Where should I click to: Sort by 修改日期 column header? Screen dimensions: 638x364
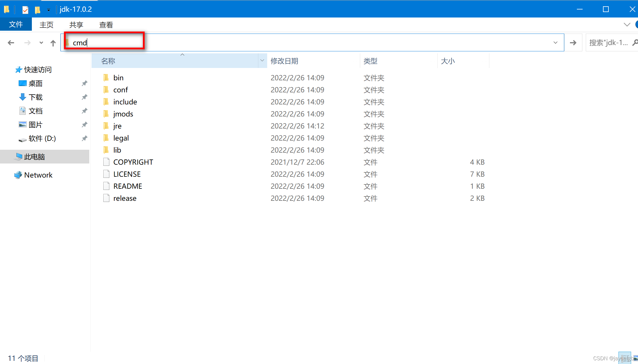pyautogui.click(x=284, y=61)
